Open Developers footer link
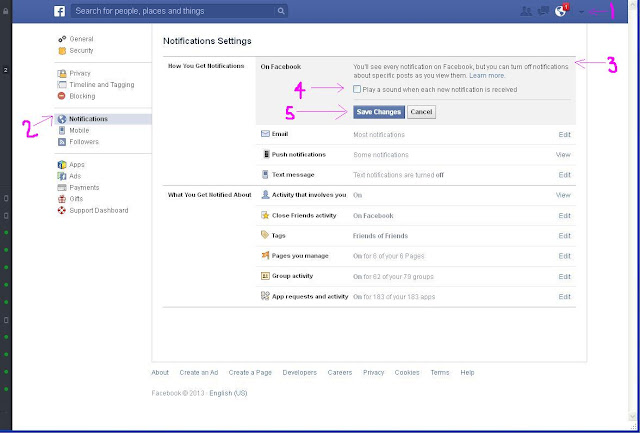The image size is (640, 433). pyautogui.click(x=300, y=373)
